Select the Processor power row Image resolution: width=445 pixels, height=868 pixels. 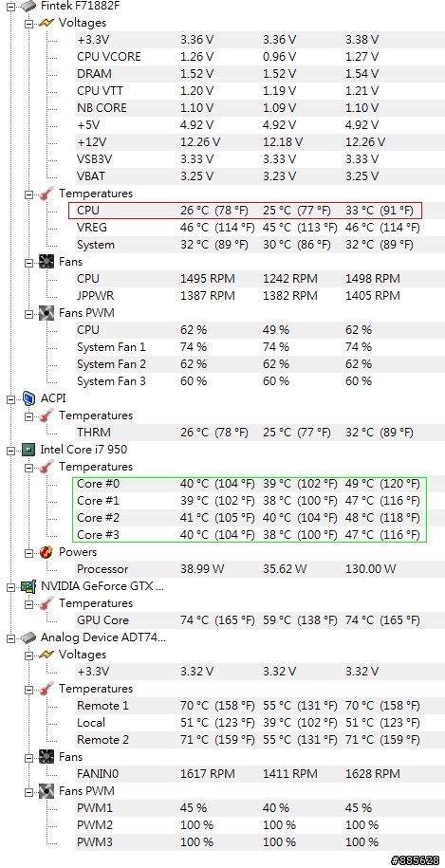click(x=259, y=569)
